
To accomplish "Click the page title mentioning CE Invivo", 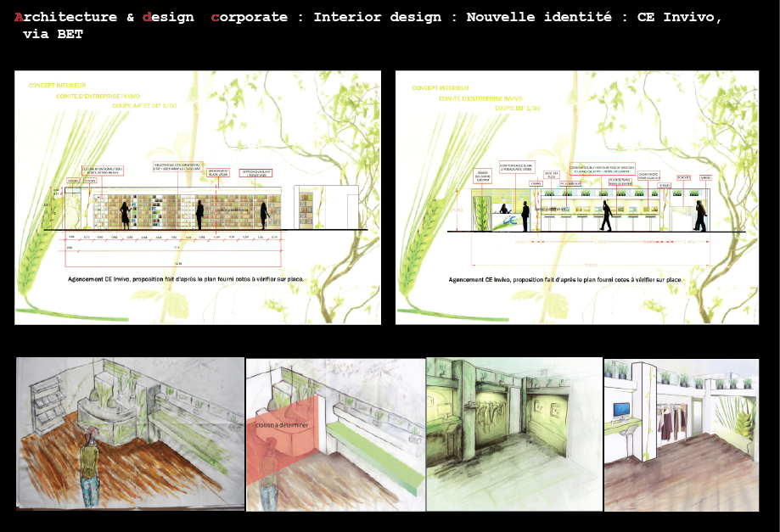I will point(368,17).
